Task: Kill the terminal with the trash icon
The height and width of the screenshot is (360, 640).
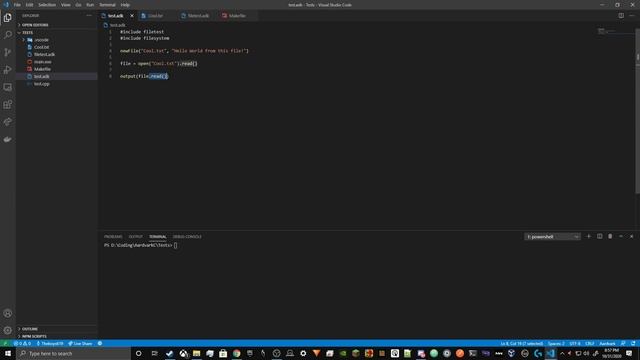Action: (x=610, y=236)
